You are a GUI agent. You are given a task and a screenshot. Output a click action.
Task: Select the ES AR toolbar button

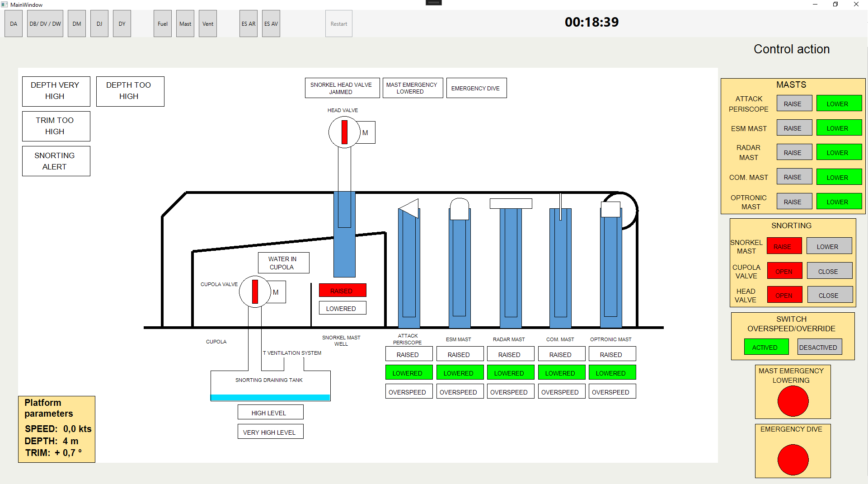249,24
